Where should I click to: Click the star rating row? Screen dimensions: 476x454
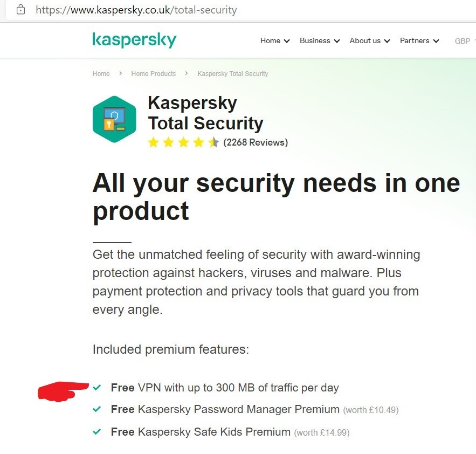click(183, 142)
